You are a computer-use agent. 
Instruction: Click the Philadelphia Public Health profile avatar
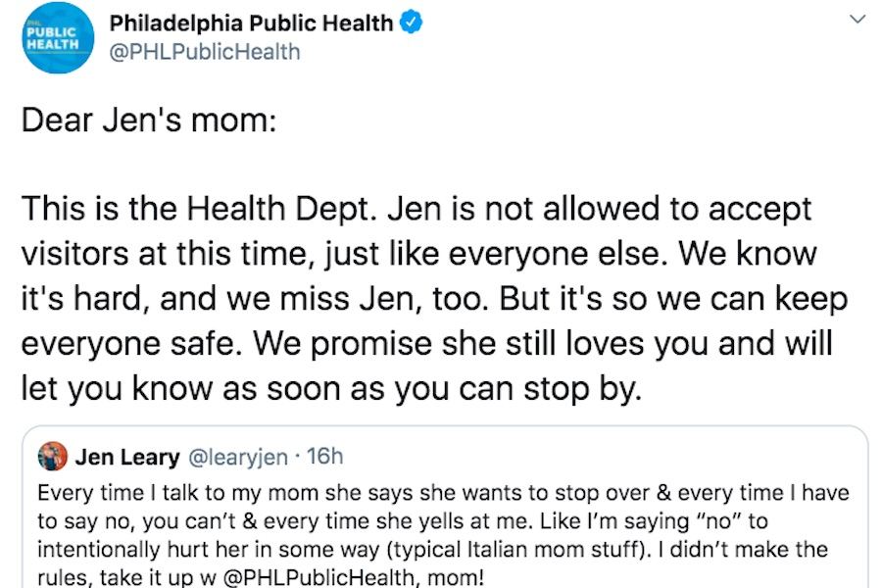58,38
